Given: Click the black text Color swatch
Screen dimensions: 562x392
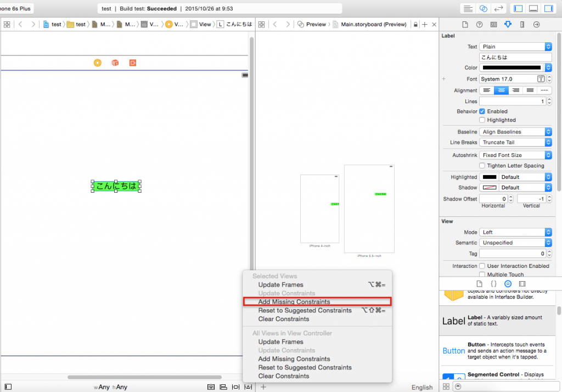Looking at the screenshot, I should click(512, 68).
